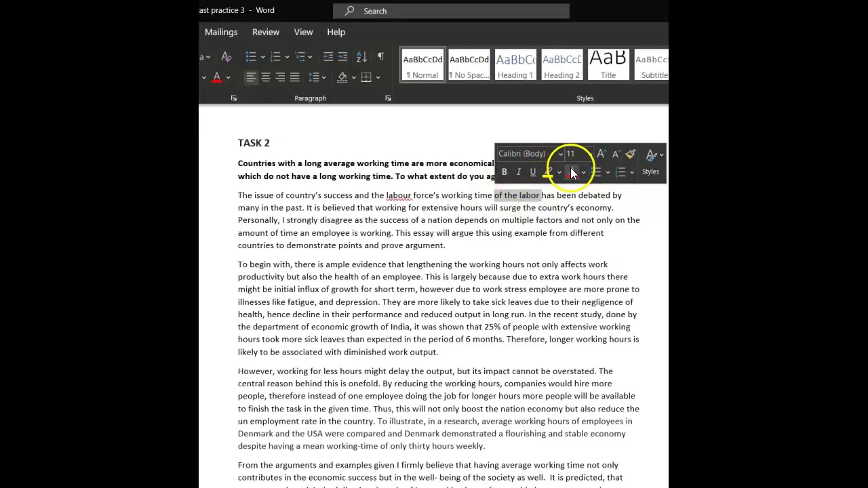Click the Sort A-Z icon
868x488 pixels.
pos(361,57)
